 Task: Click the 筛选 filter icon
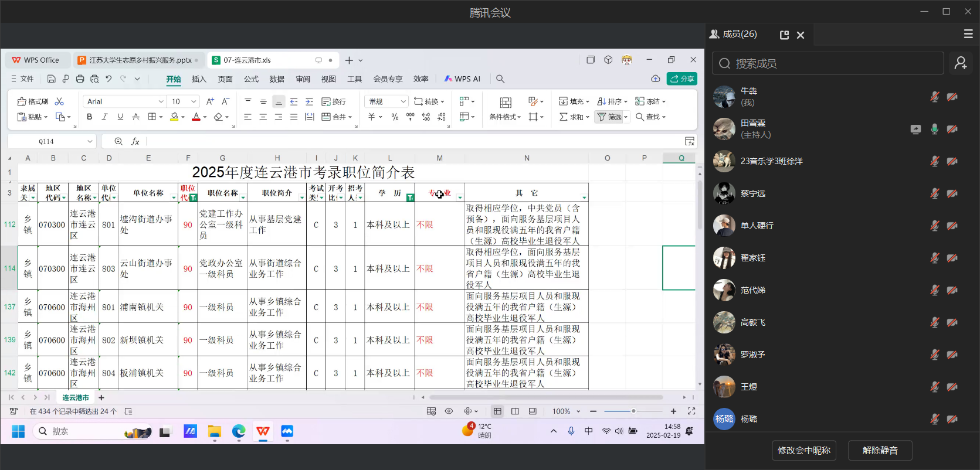tap(609, 117)
